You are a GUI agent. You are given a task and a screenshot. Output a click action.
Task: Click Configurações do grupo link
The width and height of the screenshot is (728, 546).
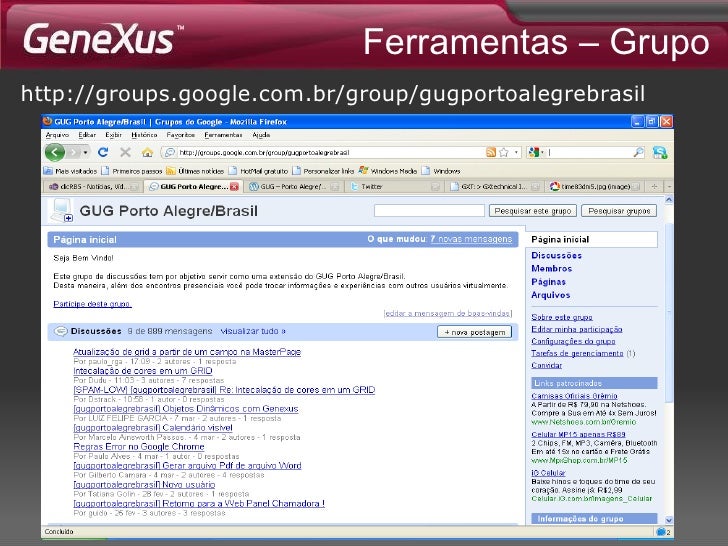coord(573,341)
